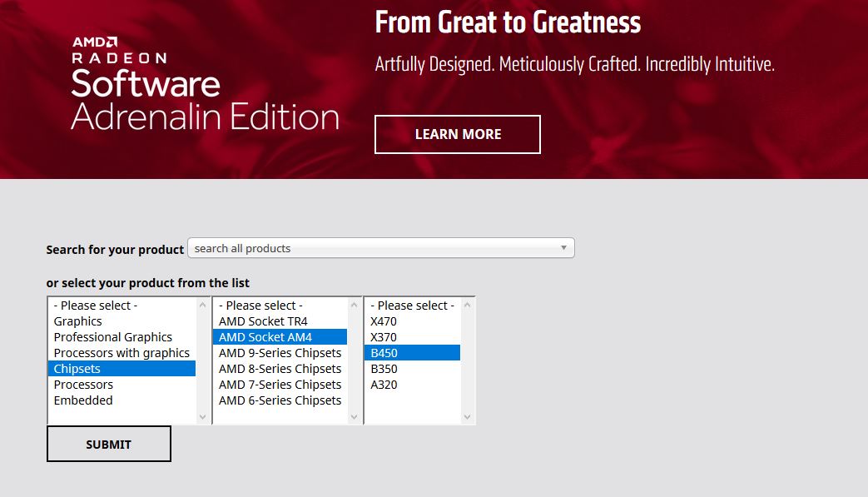This screenshot has width=868, height=497.
Task: Select Embedded product category
Action: coord(122,400)
